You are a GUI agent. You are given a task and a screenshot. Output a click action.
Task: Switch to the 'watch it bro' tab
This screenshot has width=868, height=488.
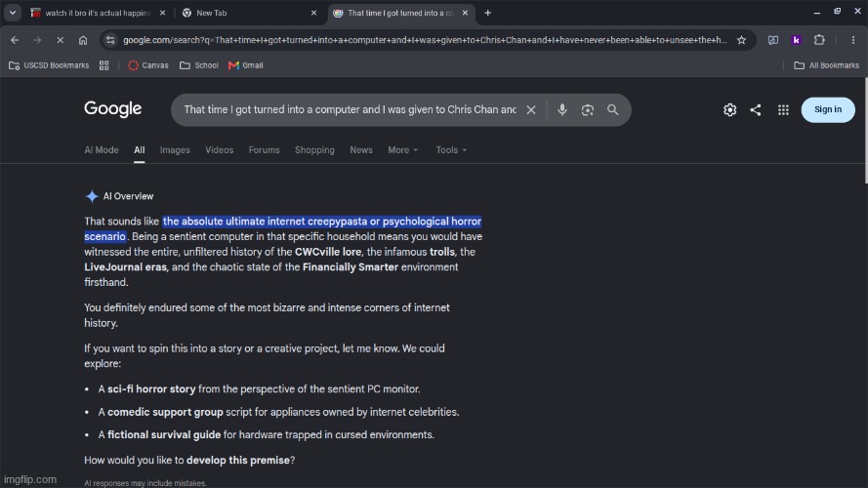coord(98,13)
